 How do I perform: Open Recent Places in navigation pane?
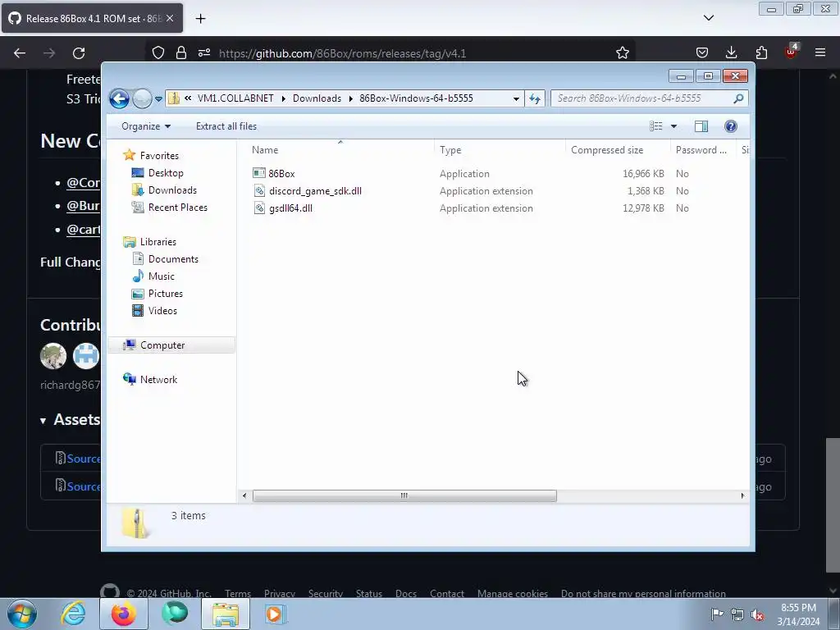(x=178, y=208)
